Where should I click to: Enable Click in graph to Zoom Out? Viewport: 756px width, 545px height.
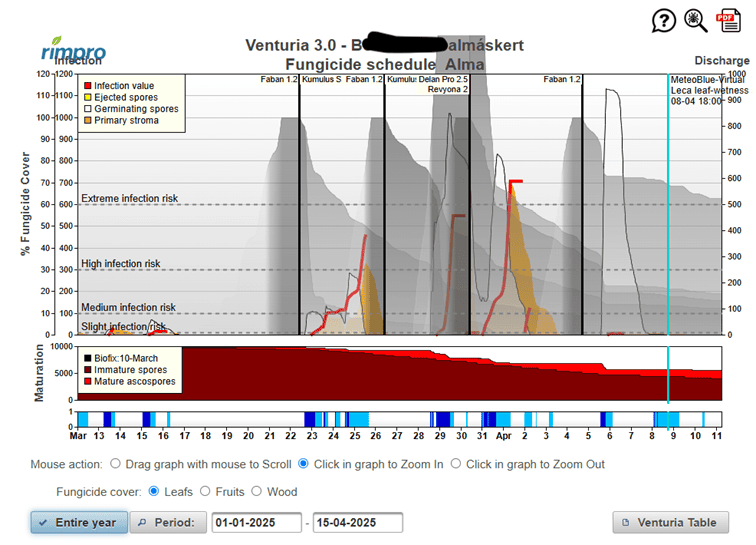point(456,464)
